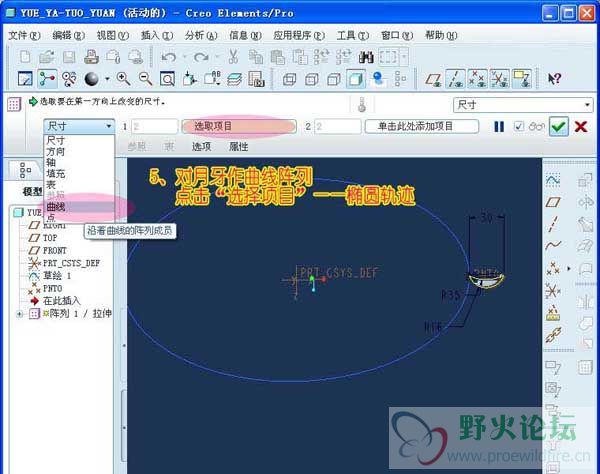This screenshot has width=600, height=474.
Task: Open the 帮助(H) menu
Action: (x=441, y=36)
